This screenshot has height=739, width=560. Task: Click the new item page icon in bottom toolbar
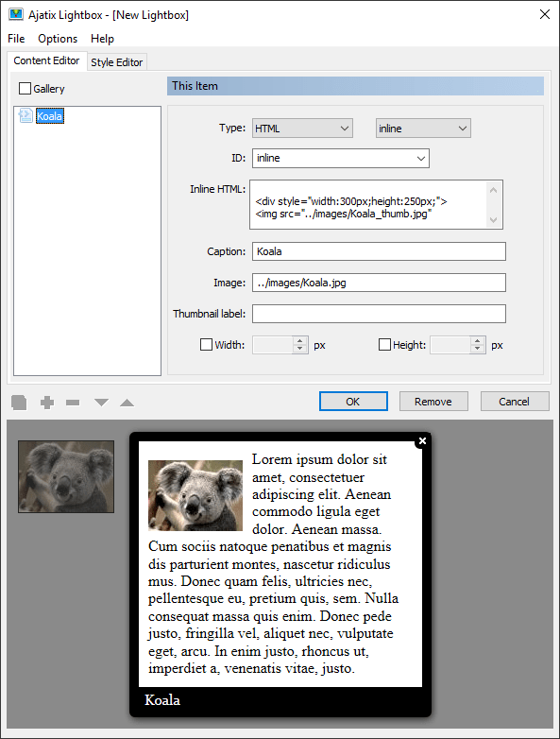pos(19,403)
